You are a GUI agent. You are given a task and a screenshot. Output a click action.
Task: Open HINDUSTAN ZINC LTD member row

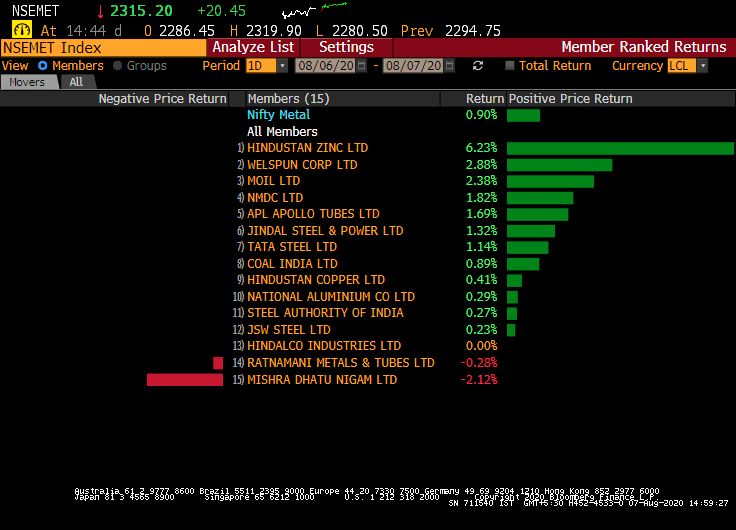(308, 148)
